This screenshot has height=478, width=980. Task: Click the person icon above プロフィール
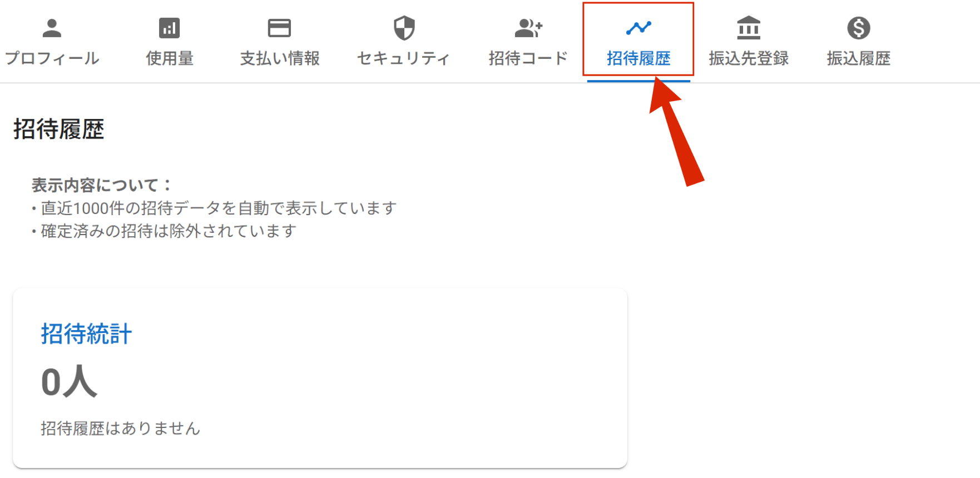[x=52, y=28]
